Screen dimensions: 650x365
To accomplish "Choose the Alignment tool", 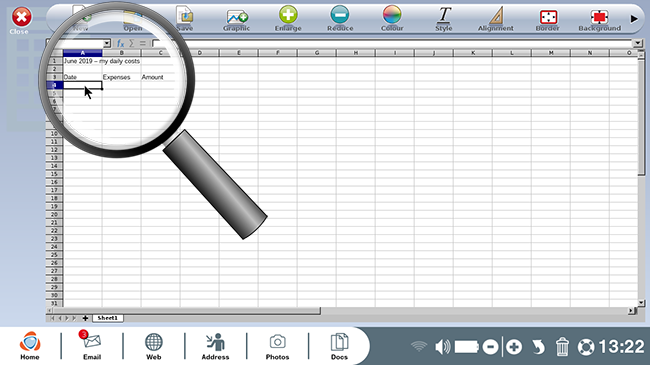I will pos(495,18).
